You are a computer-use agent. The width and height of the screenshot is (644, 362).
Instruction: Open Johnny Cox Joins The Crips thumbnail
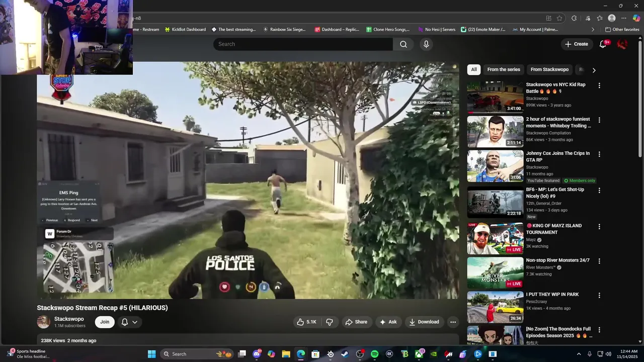[495, 166]
